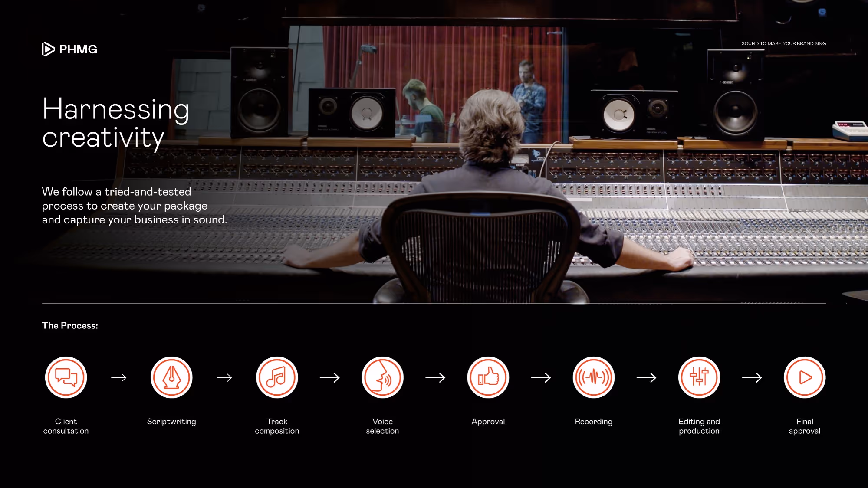Viewport: 868px width, 488px height.
Task: Click the 'The Process:' label
Action: 70,326
